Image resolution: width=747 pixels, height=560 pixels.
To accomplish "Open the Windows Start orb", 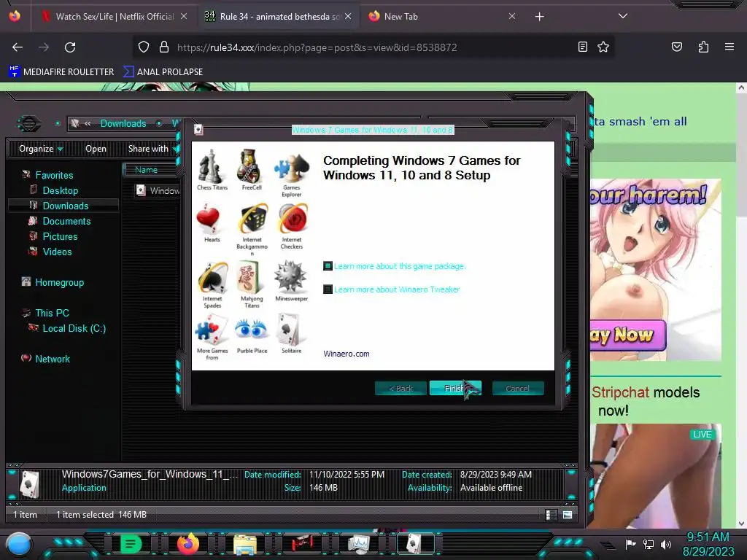I will [x=18, y=544].
